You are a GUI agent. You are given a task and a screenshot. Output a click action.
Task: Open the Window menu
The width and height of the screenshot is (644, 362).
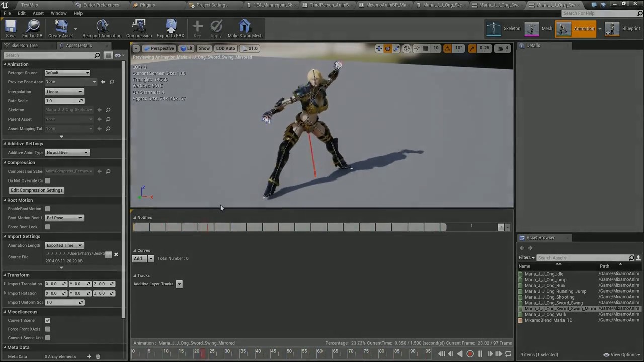[58, 13]
